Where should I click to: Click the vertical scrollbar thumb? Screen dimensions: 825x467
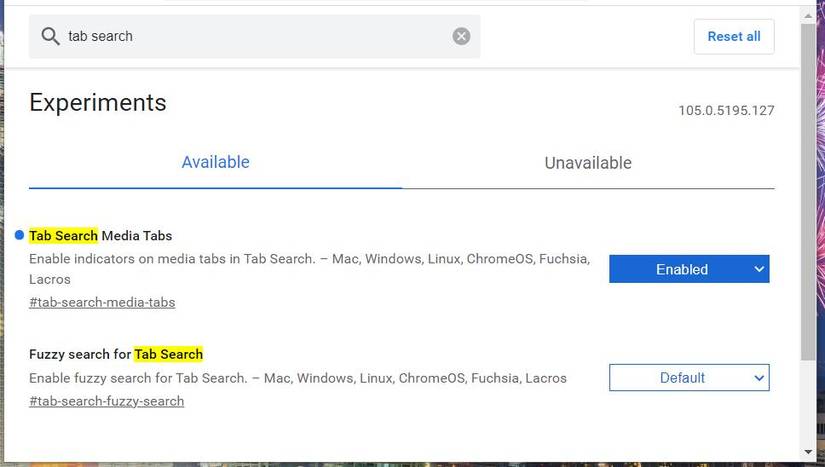(808, 190)
